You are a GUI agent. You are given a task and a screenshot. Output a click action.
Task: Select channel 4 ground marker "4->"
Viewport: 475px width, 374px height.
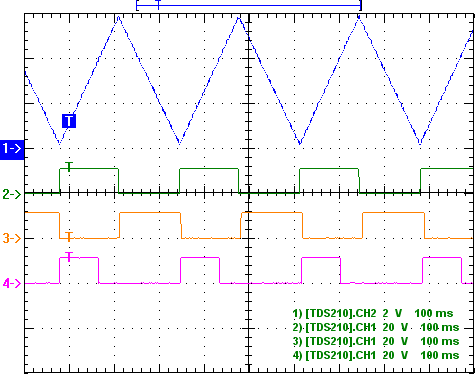coord(12,283)
